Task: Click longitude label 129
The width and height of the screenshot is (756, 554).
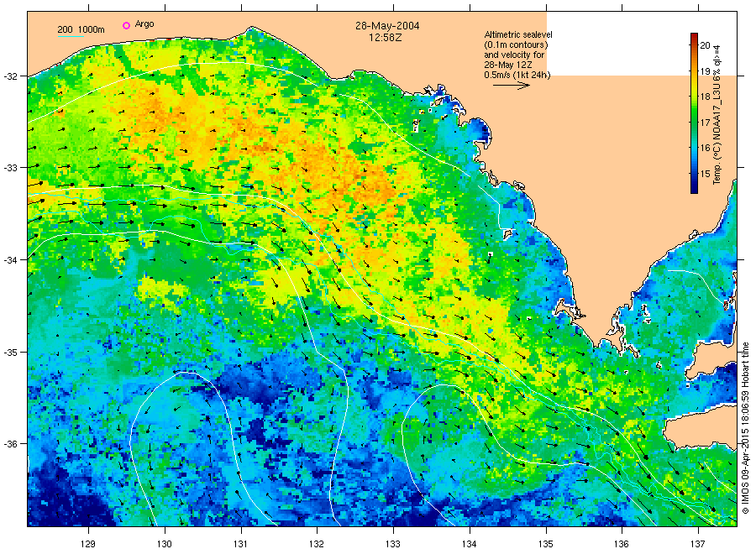Action: pyautogui.click(x=88, y=544)
